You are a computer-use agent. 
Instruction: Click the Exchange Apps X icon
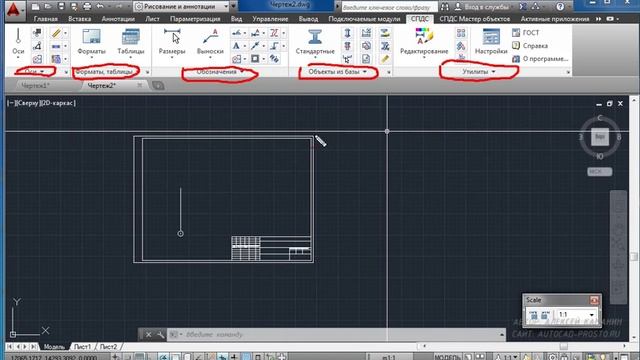coord(523,7)
